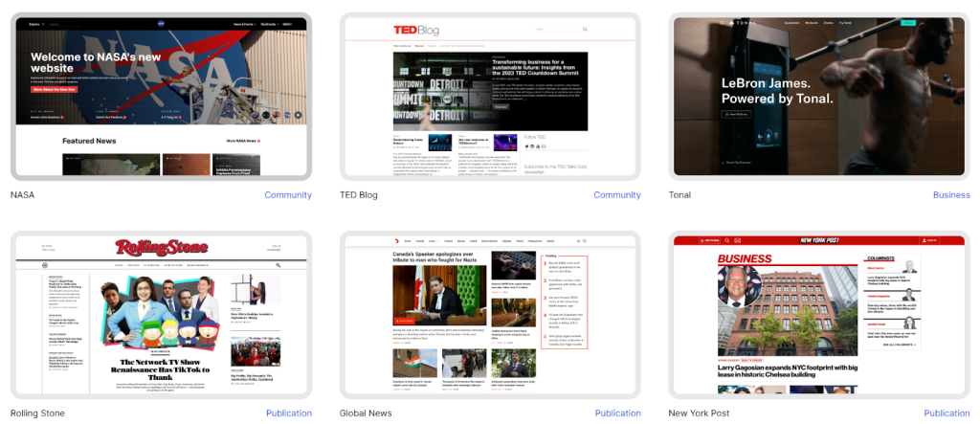Click the COLUMNISTS heading in New York Post
The image size is (980, 424).
(x=880, y=257)
